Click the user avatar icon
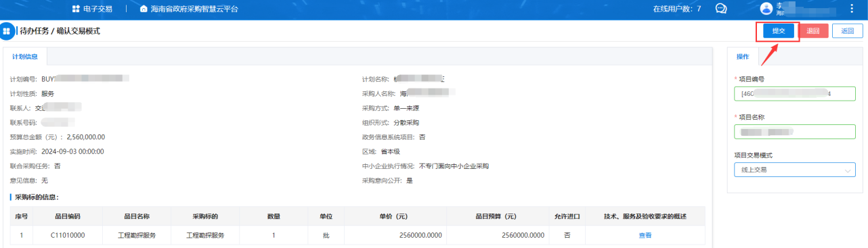 tap(766, 8)
